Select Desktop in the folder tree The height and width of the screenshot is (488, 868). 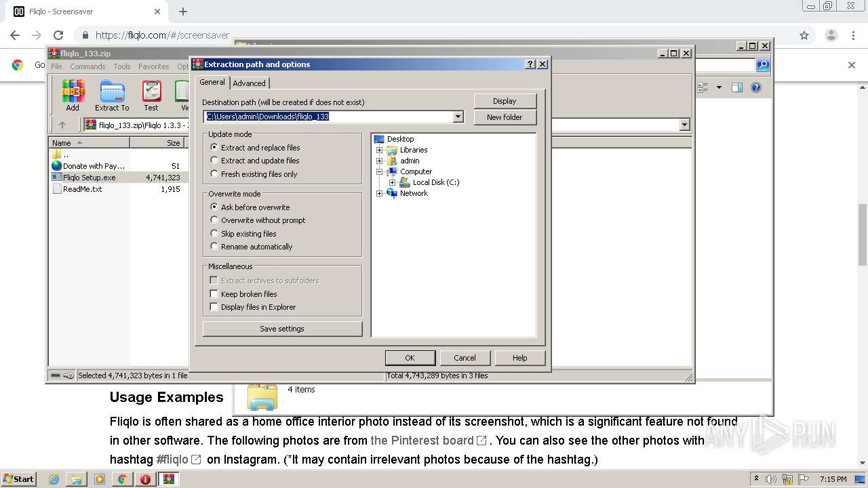coord(400,139)
